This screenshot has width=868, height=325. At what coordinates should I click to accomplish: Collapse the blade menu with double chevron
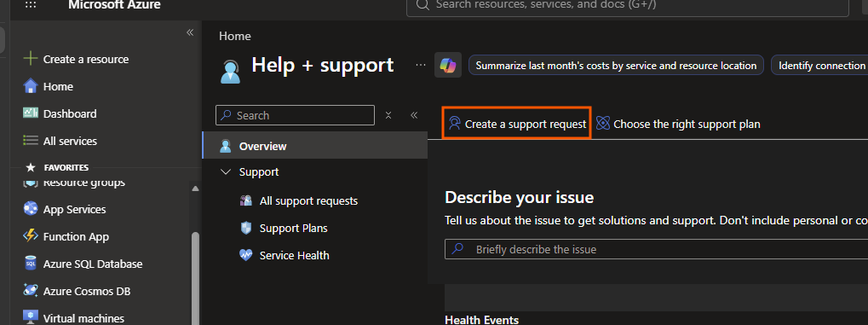[413, 115]
